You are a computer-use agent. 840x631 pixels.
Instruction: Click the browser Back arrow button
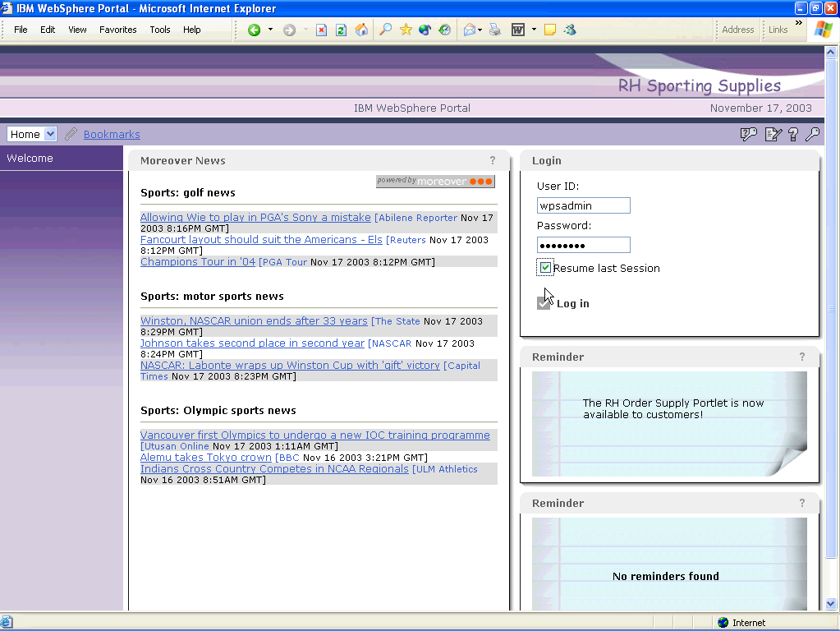[254, 30]
